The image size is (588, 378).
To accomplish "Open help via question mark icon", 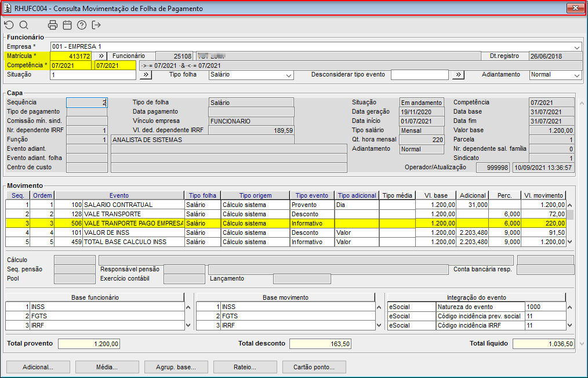I will 82,25.
